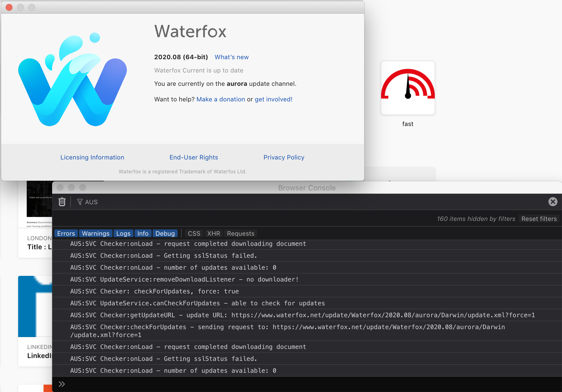This screenshot has height=392, width=562.
Task: Open the What's new page
Action: [231, 57]
